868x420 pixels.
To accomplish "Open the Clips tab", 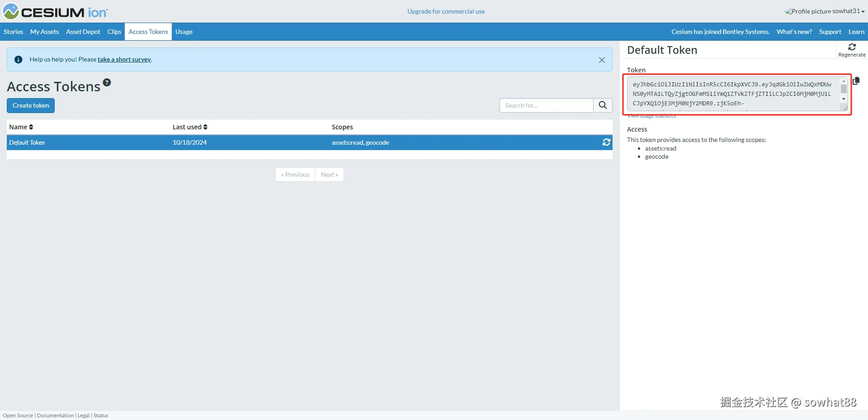I will [114, 32].
